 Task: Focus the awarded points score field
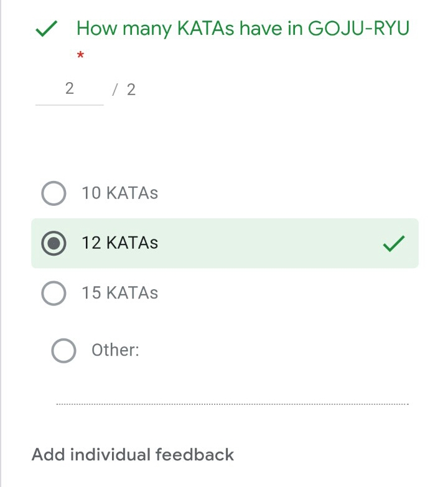[69, 89]
